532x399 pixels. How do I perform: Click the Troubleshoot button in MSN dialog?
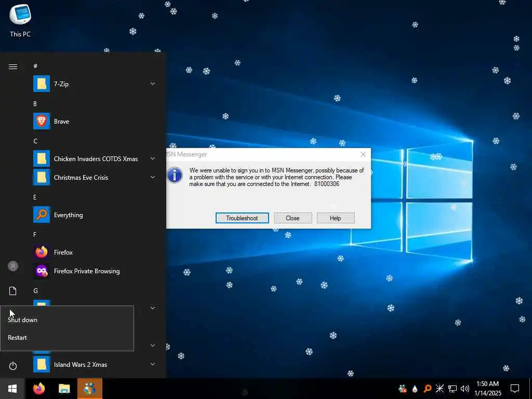(x=242, y=218)
